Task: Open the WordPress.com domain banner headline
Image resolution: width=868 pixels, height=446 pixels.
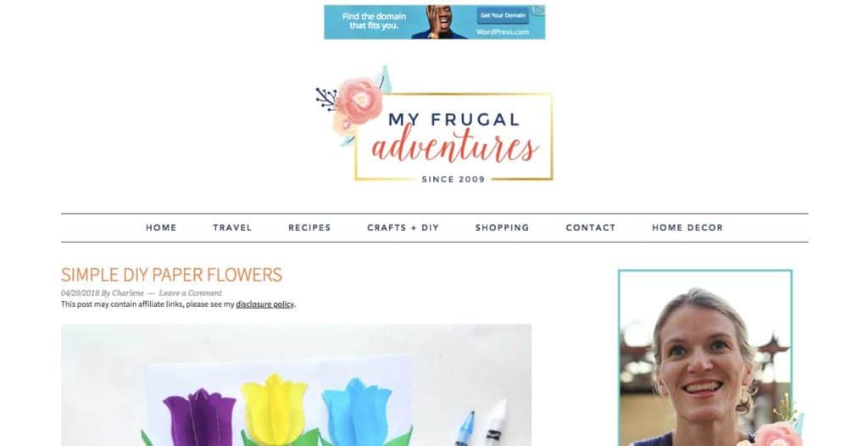Action: click(374, 21)
